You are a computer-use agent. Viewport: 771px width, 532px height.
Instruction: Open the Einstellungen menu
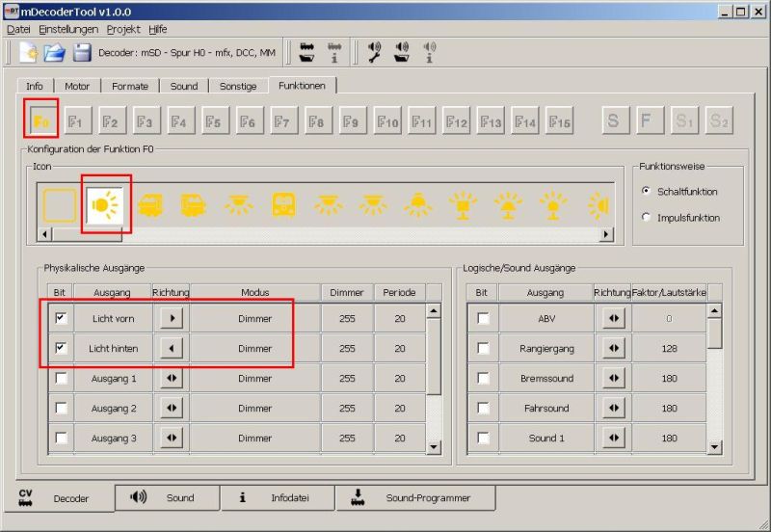pyautogui.click(x=68, y=29)
